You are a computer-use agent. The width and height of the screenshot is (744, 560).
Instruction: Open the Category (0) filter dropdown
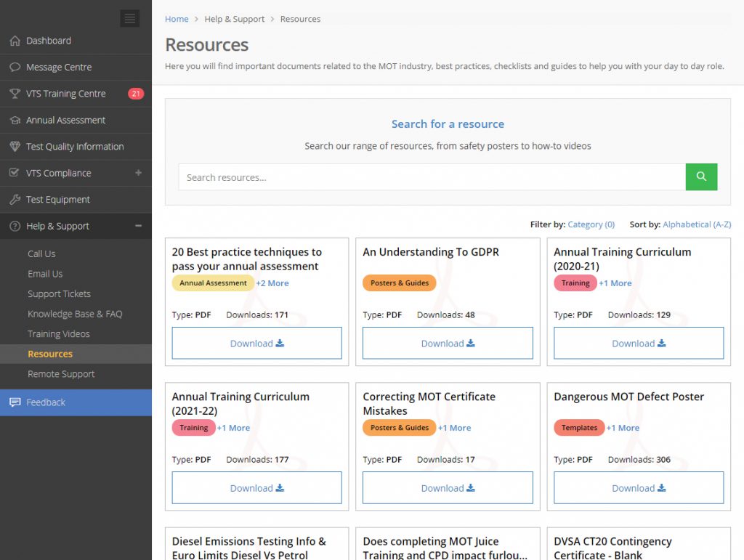[x=591, y=224]
